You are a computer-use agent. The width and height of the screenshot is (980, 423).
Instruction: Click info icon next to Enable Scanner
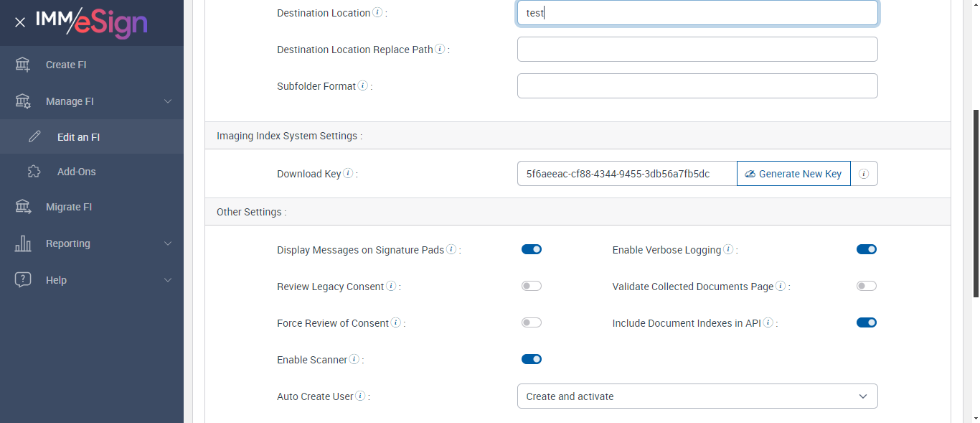click(x=354, y=360)
